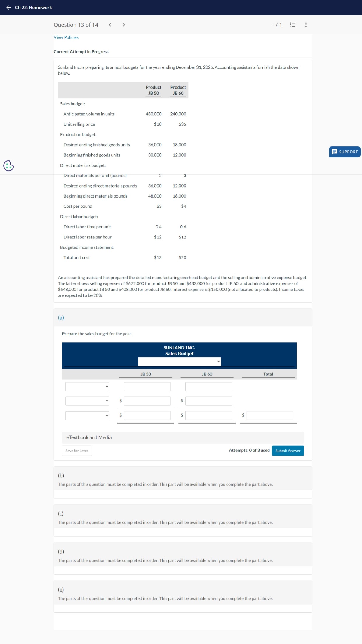The image size is (362, 644).
Task: Click the '- / 1' score indicator
Action: pyautogui.click(x=277, y=25)
